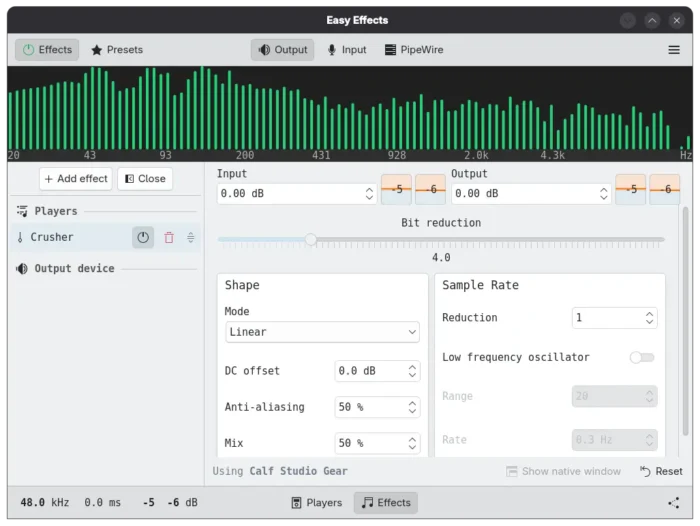Image resolution: width=700 pixels, height=526 pixels.
Task: Click the Reset undo arrow icon
Action: pos(645,471)
